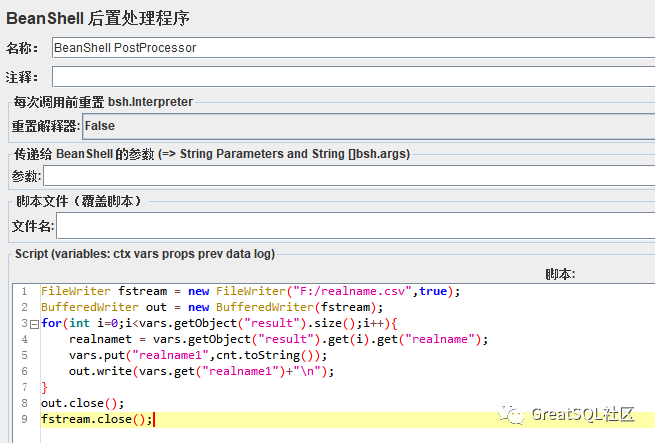The height and width of the screenshot is (443, 655).
Task: Click line number 5 in gutter
Action: click(x=23, y=355)
